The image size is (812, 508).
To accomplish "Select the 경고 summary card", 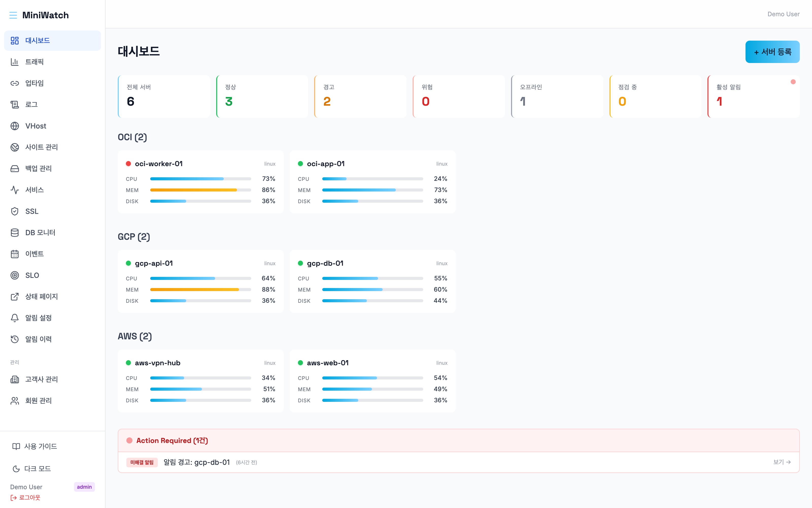I will (x=360, y=97).
